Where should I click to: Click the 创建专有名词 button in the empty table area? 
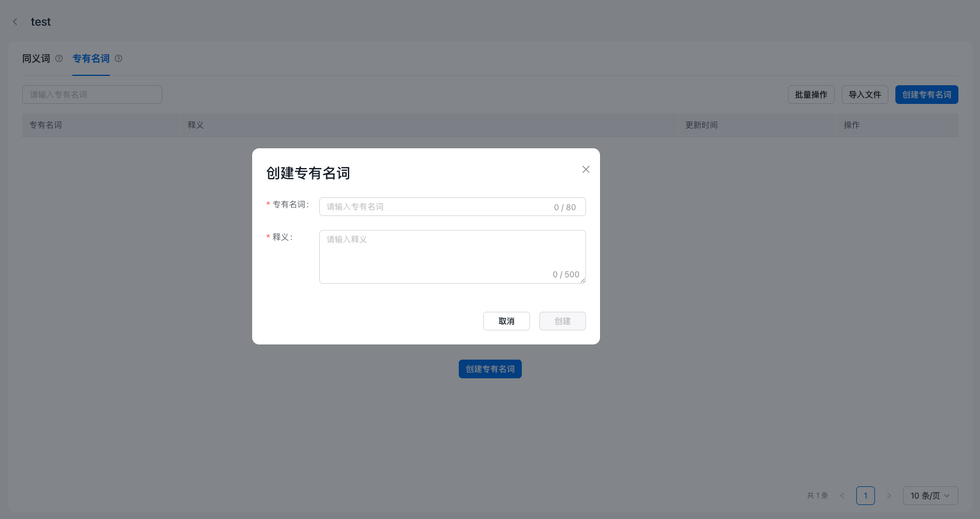pos(490,369)
